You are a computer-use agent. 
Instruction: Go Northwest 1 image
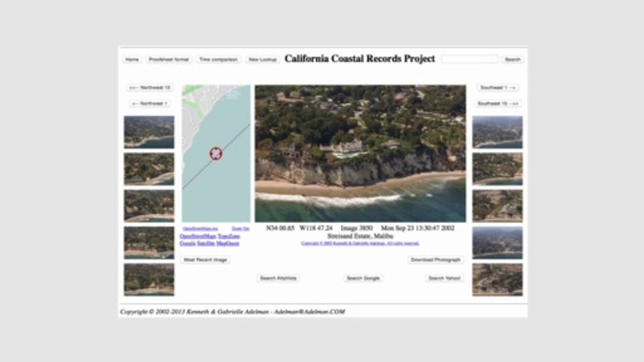tap(150, 104)
